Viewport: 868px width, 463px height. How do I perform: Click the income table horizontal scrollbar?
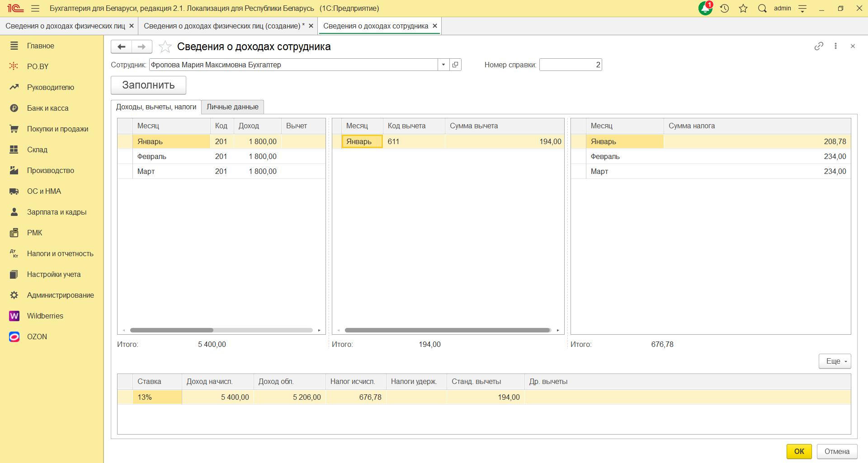[x=172, y=330]
